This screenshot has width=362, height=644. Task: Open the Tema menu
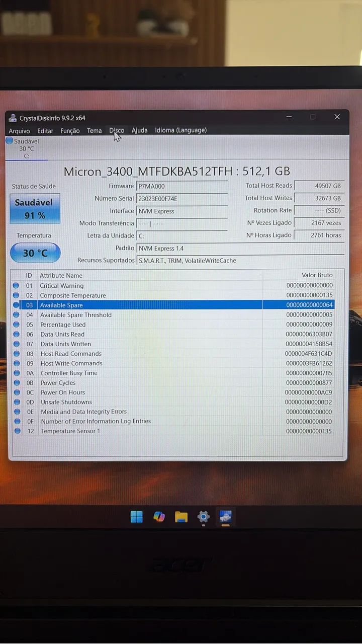(x=94, y=131)
